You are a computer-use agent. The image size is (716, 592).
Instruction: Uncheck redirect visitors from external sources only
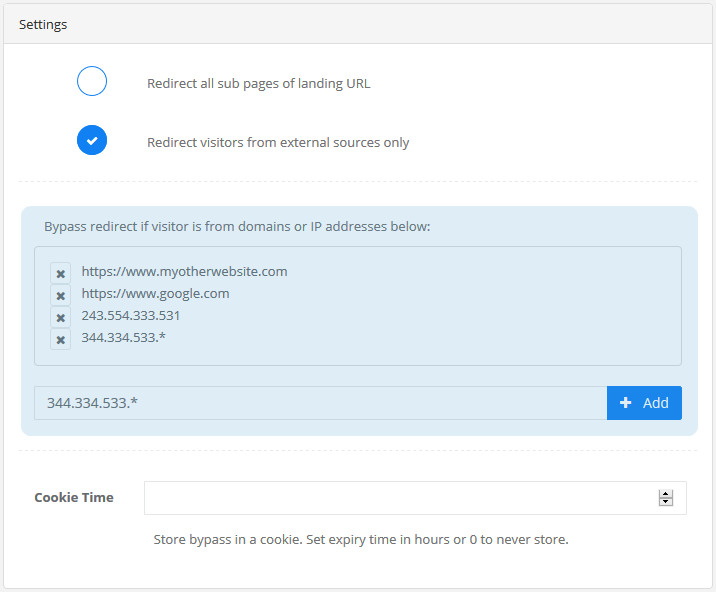[92, 141]
